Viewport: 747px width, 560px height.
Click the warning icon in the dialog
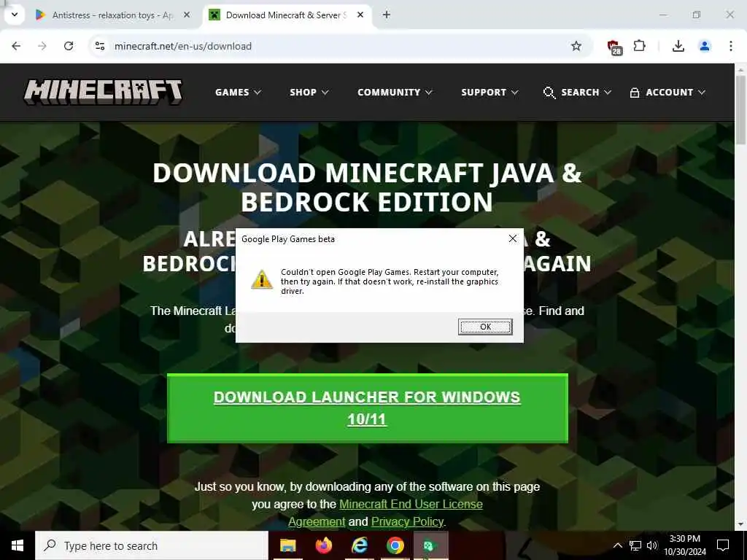(x=262, y=279)
